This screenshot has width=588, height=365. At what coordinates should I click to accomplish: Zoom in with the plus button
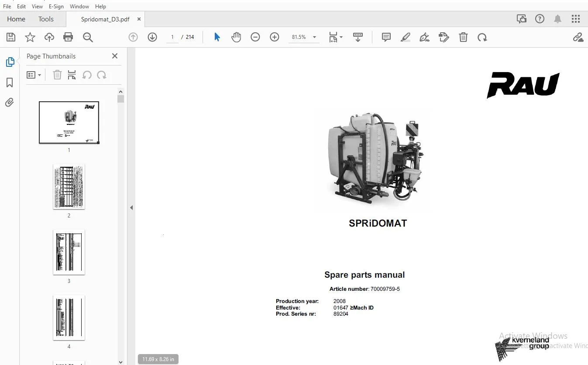(275, 37)
